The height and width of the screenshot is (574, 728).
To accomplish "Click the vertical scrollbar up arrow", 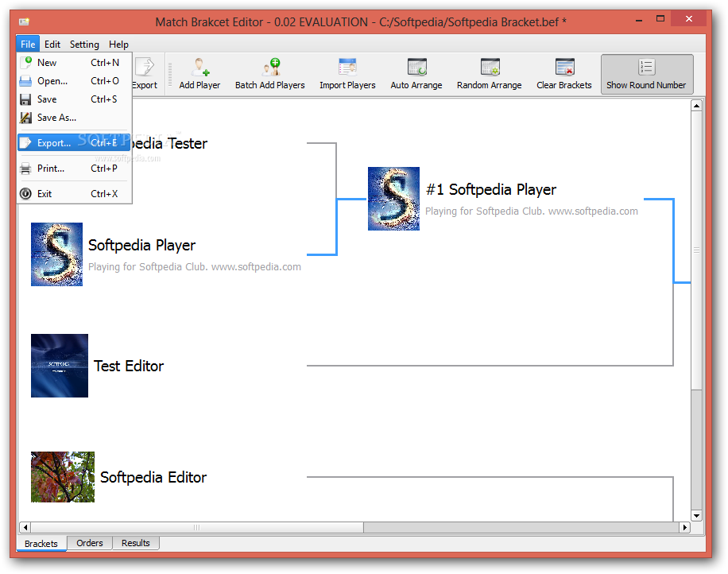I will click(696, 106).
